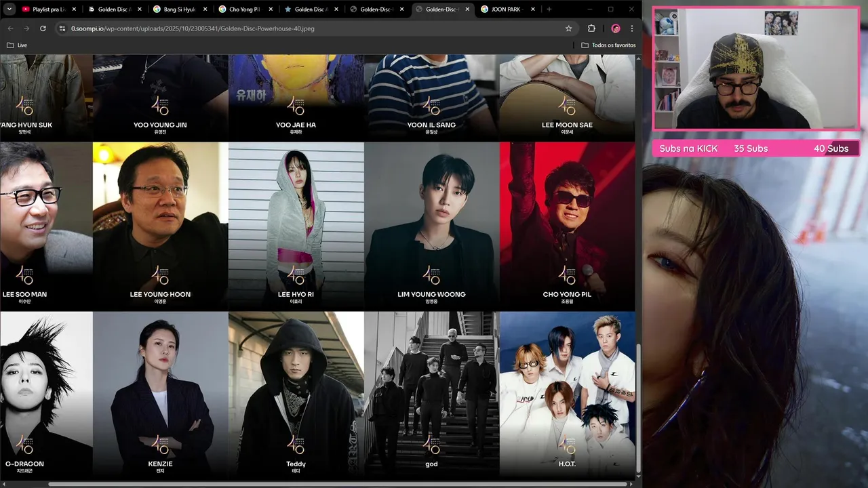Viewport: 868px width, 488px height.
Task: Click the streamer webcam overlay
Action: (755, 68)
